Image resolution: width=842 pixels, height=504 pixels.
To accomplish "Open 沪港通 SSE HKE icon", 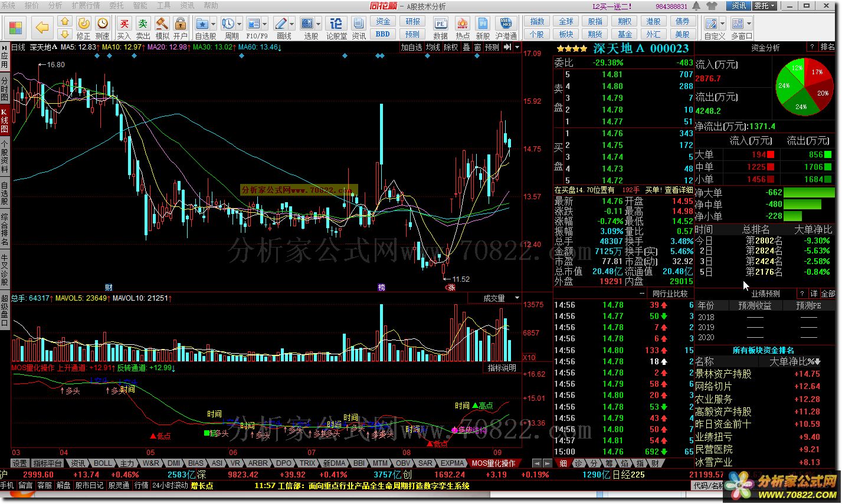I will pos(506,24).
